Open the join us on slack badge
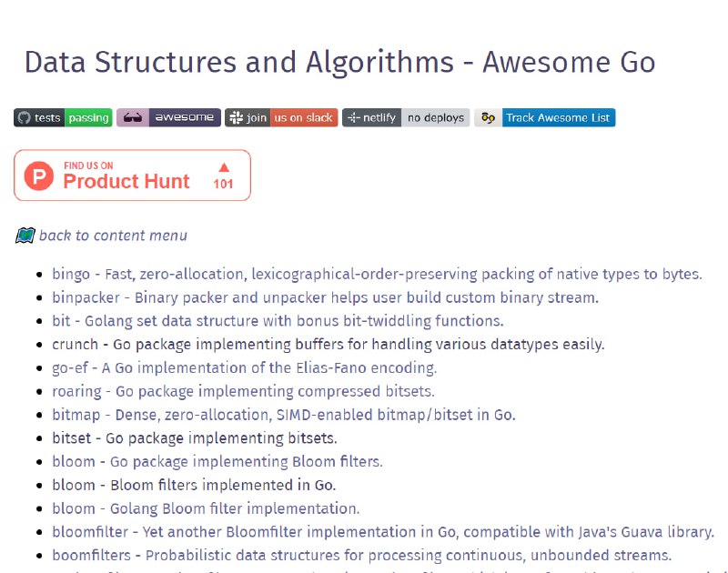Viewport: 728px width, 573px height. point(281,118)
